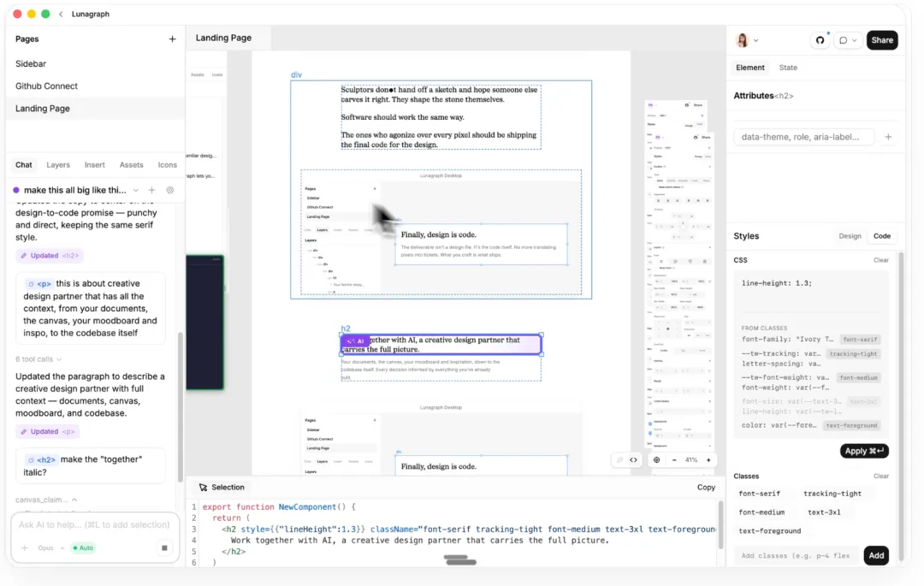Image resolution: width=924 pixels, height=586 pixels.
Task: Attach context with plus icon in chat input
Action: point(25,548)
